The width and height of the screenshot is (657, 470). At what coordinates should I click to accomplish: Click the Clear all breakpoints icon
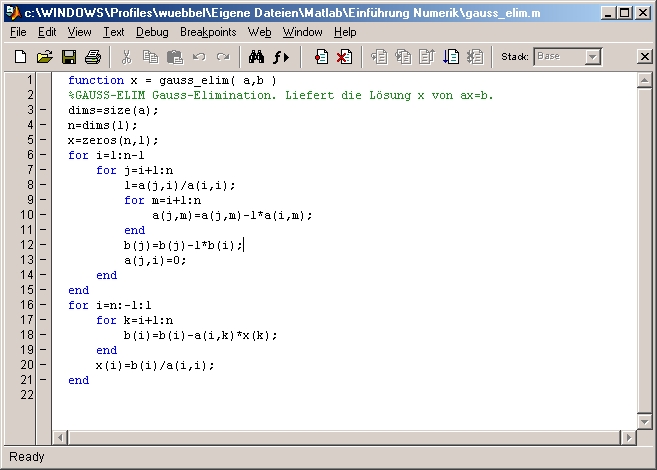[x=344, y=57]
